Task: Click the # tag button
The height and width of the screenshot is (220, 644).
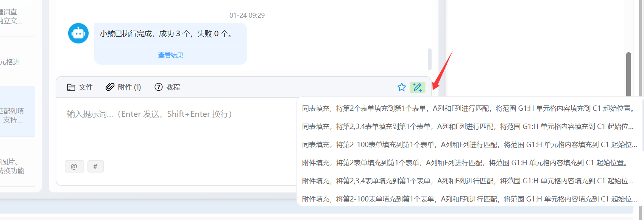Action: (95, 166)
